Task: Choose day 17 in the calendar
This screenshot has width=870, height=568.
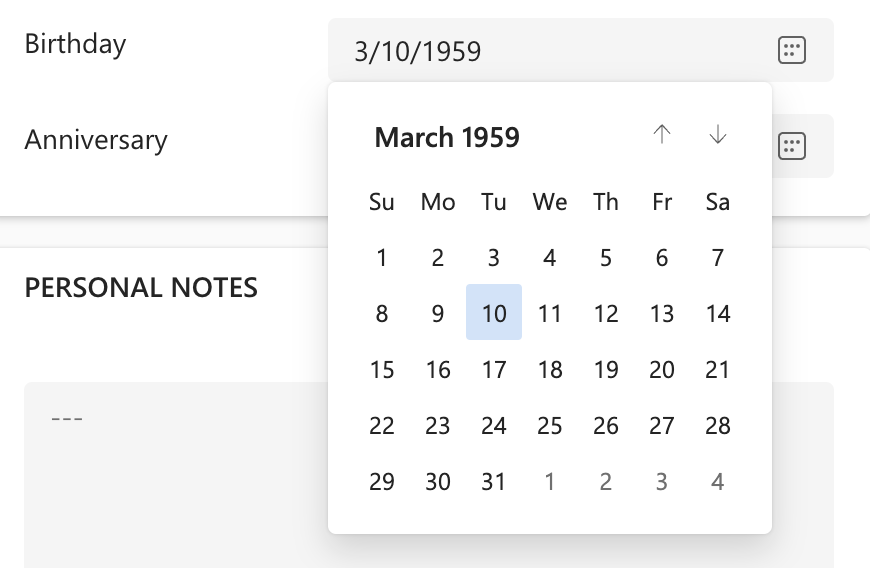Action: pyautogui.click(x=494, y=370)
